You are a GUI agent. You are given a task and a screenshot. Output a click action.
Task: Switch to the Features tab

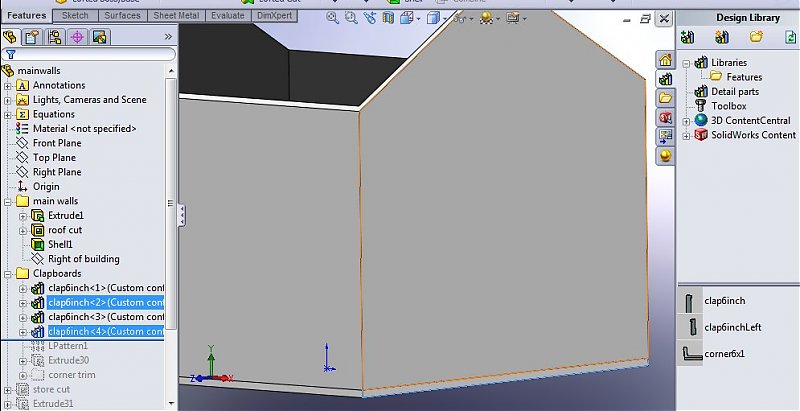pos(27,15)
